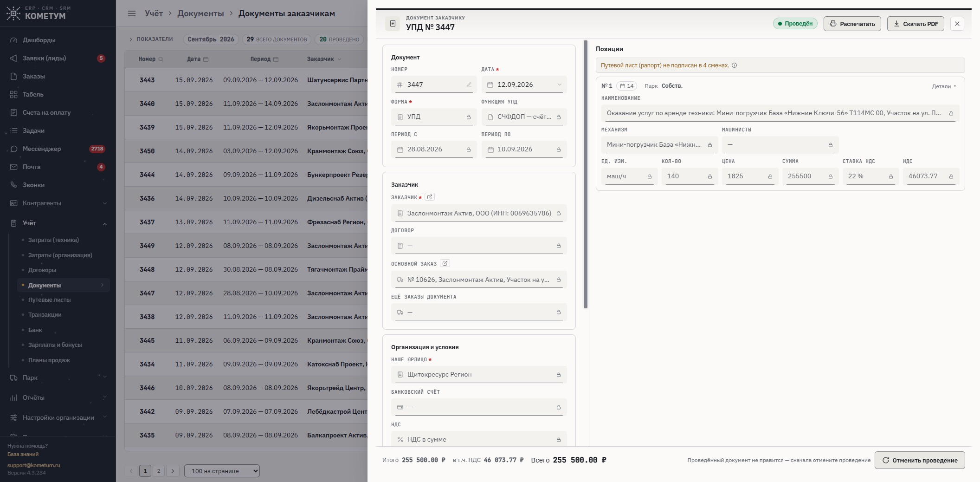Image resolution: width=980 pixels, height=482 pixels.
Task: Open main order via icon next to Основной заказ
Action: click(x=445, y=263)
